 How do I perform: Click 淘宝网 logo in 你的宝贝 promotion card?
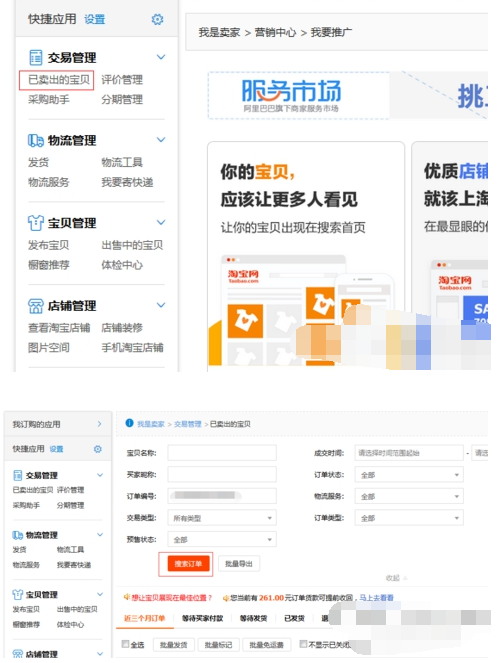click(243, 276)
